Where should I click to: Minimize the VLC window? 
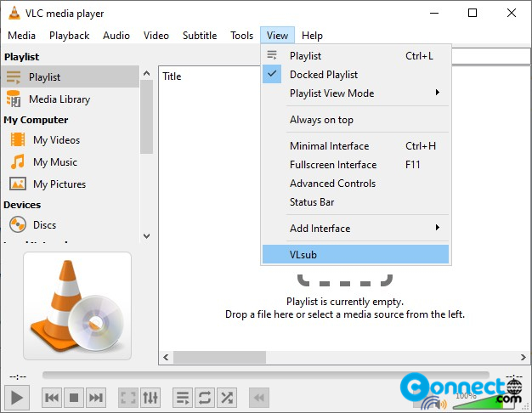pos(434,13)
